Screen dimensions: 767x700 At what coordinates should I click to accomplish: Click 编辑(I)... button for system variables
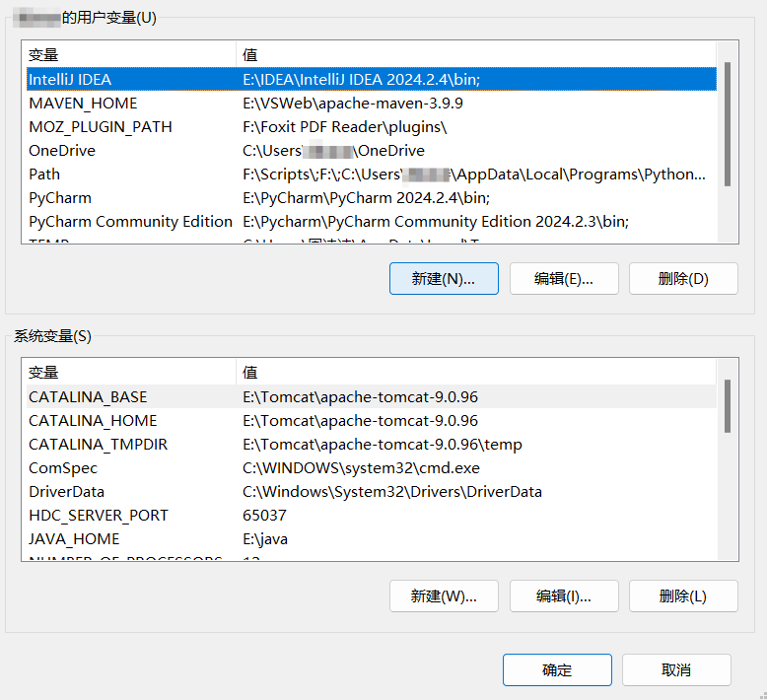pos(564,595)
